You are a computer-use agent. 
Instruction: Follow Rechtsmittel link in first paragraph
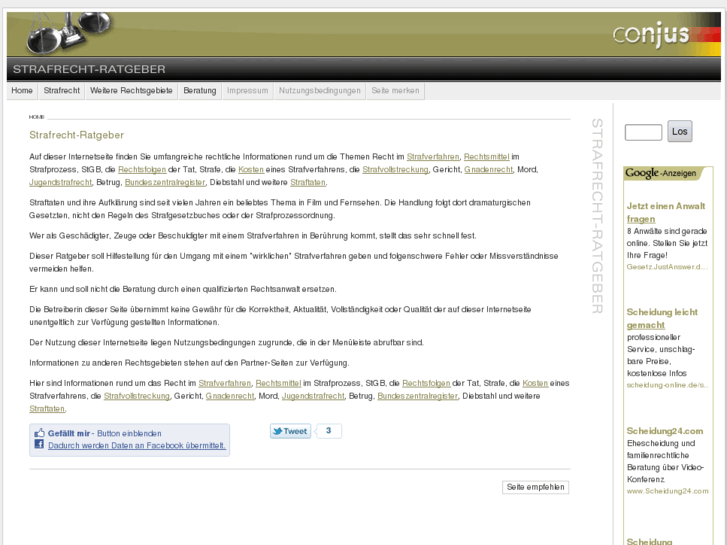click(486, 157)
